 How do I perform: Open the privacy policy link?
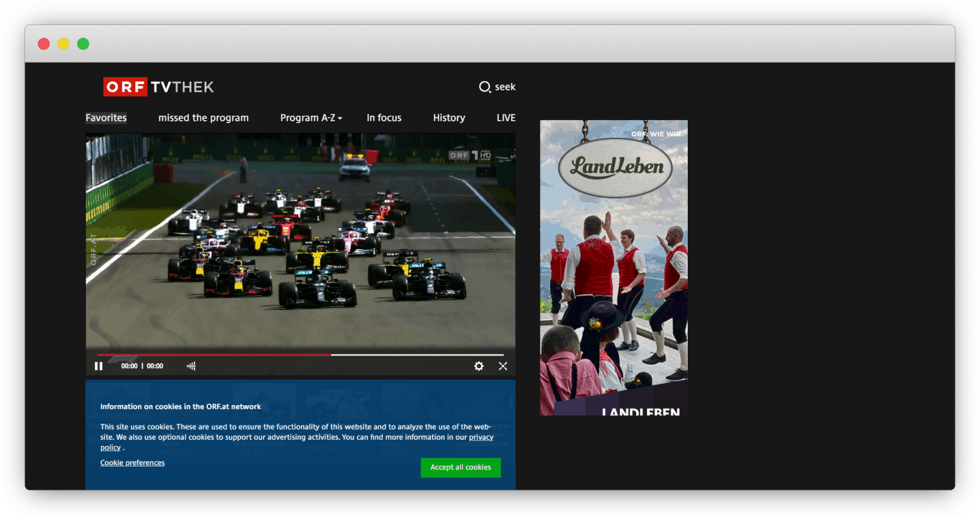point(481,437)
